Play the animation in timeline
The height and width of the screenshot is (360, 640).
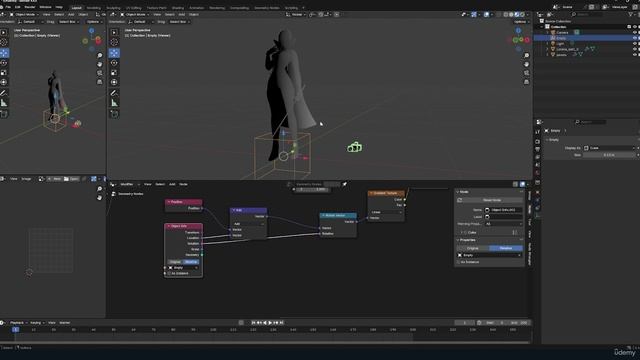click(270, 323)
